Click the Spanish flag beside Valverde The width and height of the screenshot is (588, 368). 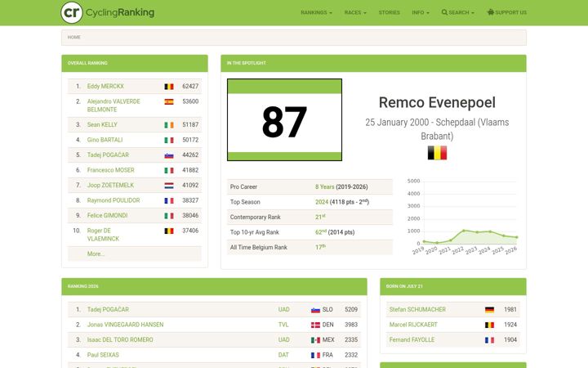(x=169, y=101)
